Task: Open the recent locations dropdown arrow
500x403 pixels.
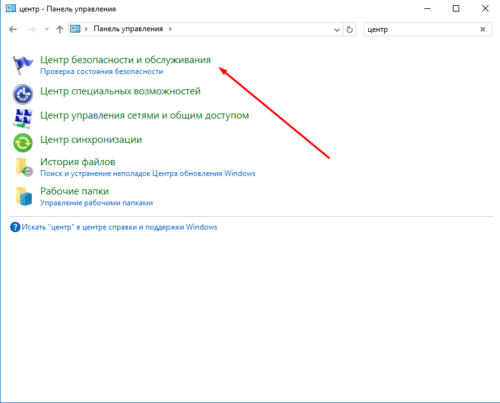Action: (x=47, y=29)
